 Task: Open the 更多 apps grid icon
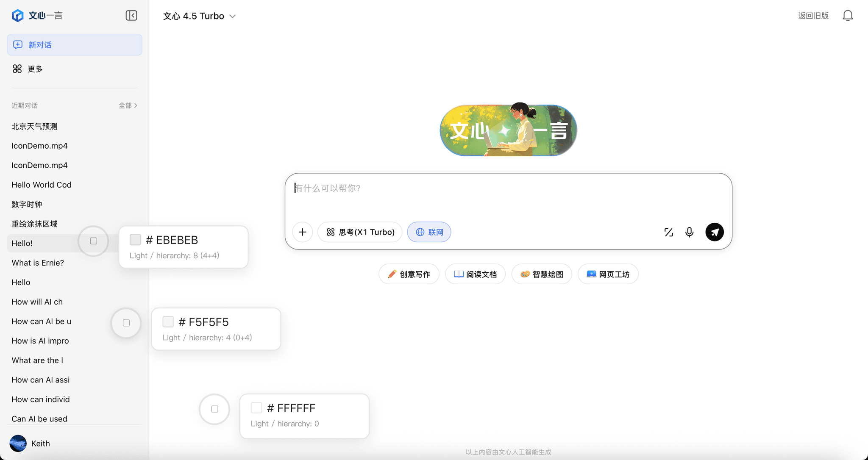[x=17, y=69]
